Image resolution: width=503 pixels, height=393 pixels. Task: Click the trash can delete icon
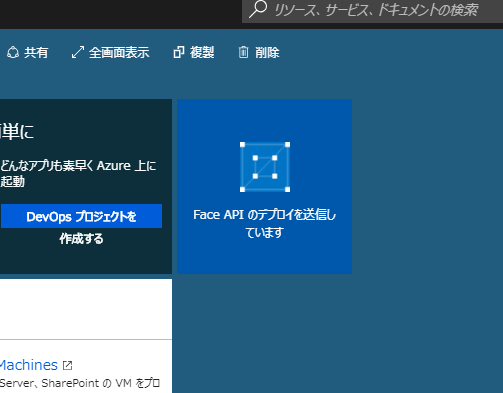pos(243,52)
